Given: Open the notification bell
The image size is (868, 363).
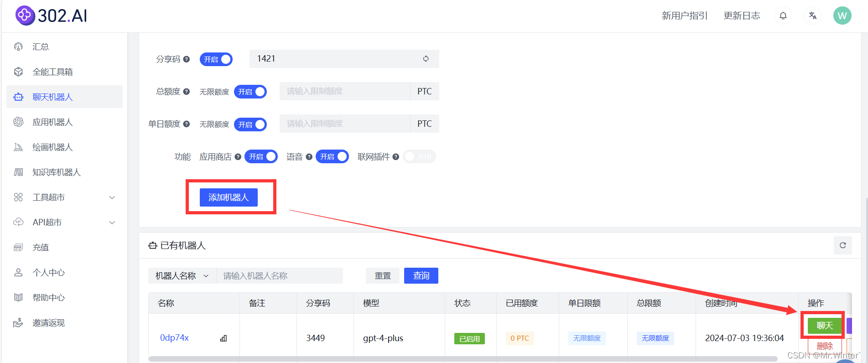Looking at the screenshot, I should [783, 16].
